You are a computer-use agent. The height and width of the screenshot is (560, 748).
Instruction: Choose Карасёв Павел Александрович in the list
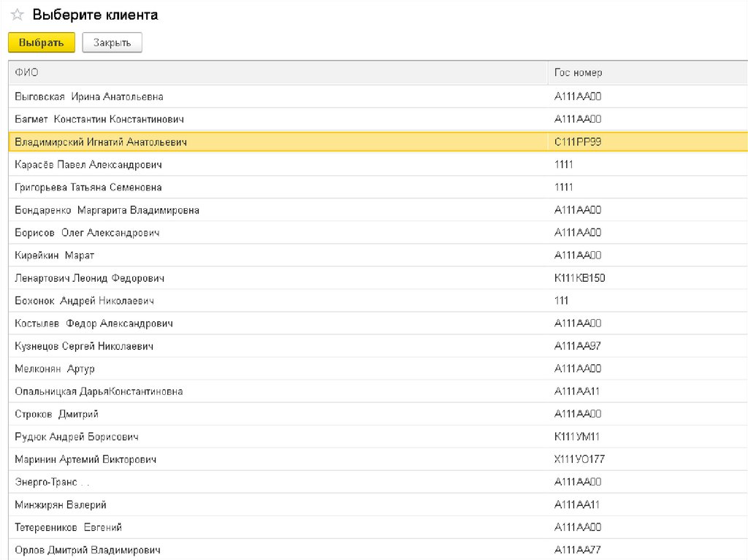point(88,165)
